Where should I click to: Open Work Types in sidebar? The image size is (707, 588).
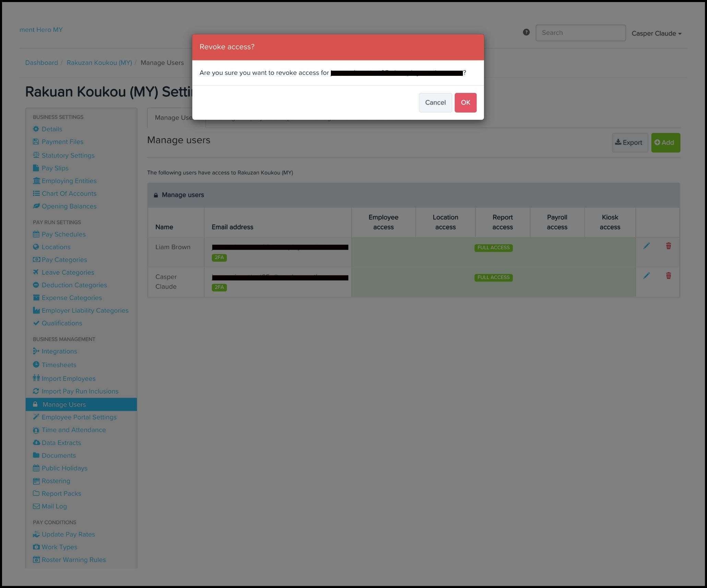coord(59,547)
